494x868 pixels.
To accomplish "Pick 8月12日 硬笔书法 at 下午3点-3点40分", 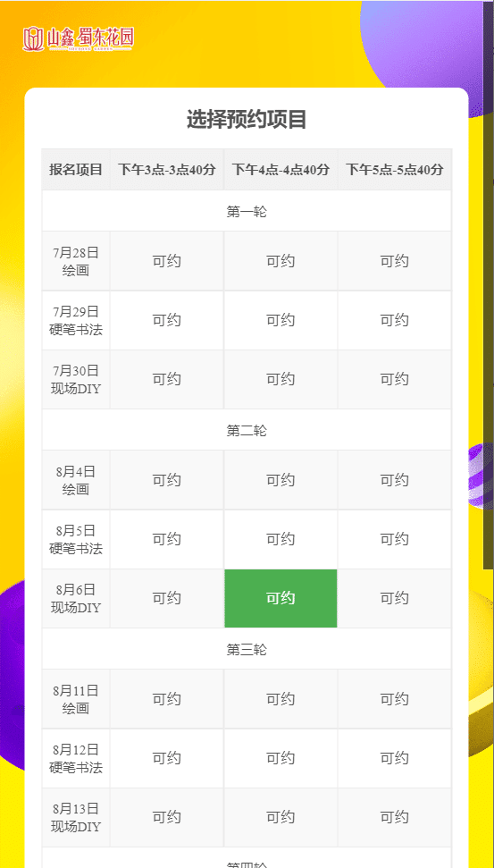I will pos(166,758).
